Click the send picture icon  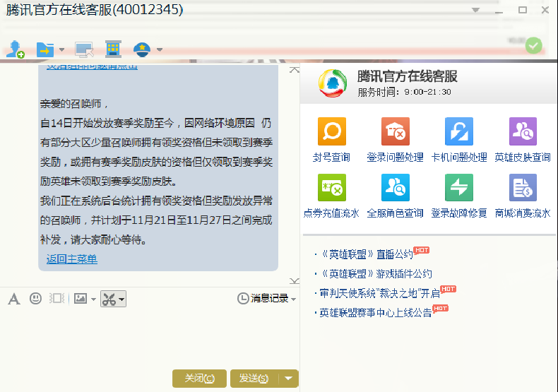coord(81,299)
